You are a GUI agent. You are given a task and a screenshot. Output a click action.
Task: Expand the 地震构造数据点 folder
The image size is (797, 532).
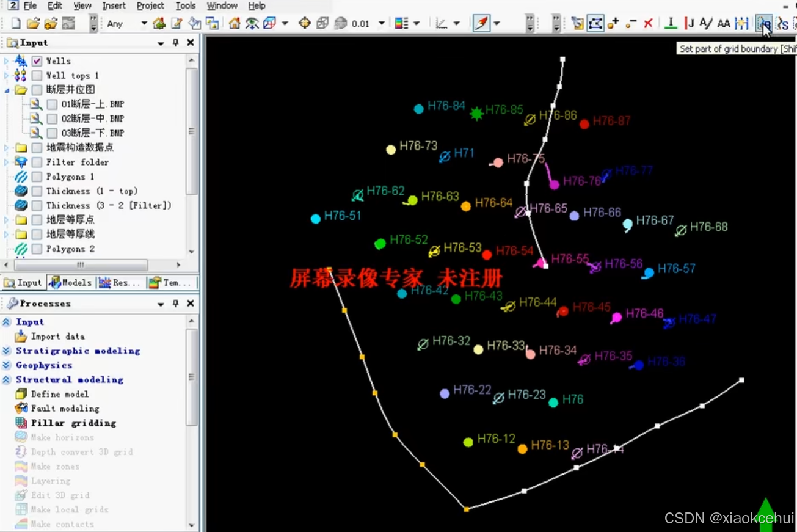click(7, 148)
